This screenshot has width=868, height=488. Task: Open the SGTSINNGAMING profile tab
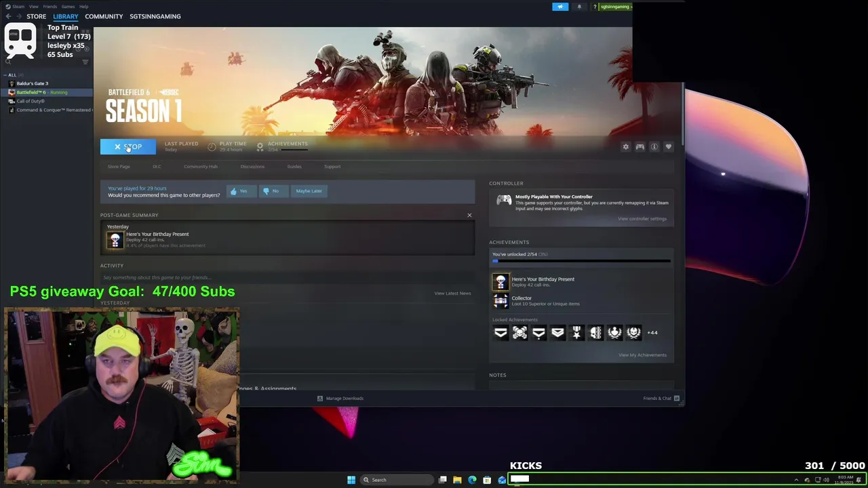click(155, 16)
